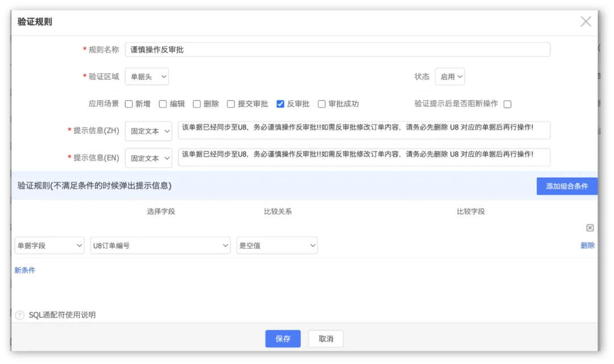Click the 新条件 link
614x364 pixels.
tap(25, 270)
